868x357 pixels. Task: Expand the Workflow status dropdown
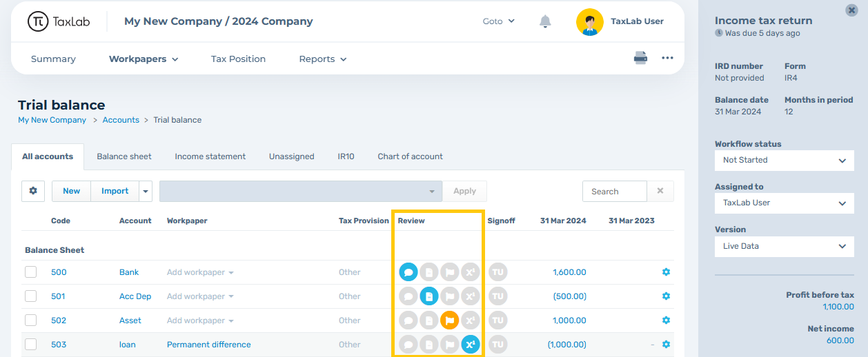785,160
